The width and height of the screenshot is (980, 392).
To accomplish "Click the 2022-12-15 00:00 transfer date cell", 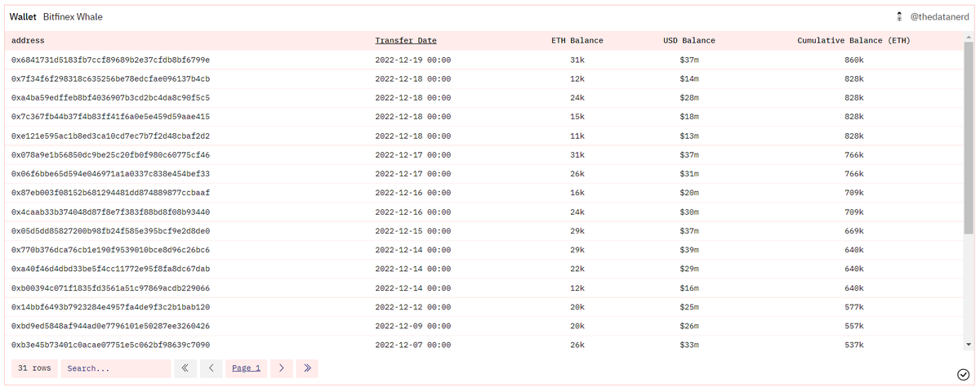I will (x=412, y=230).
